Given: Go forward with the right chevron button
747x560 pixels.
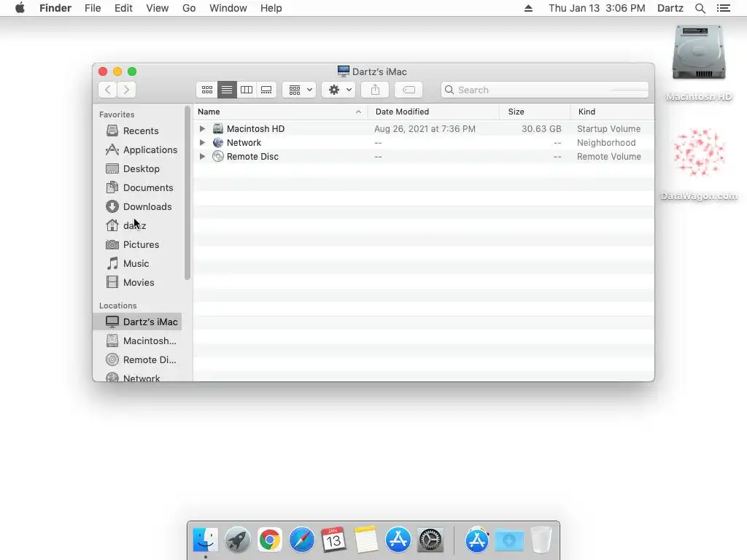Looking at the screenshot, I should (x=126, y=90).
